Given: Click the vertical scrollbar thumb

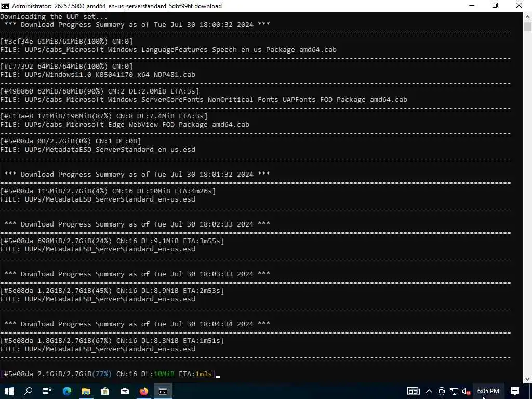Looking at the screenshot, I should point(528,26).
